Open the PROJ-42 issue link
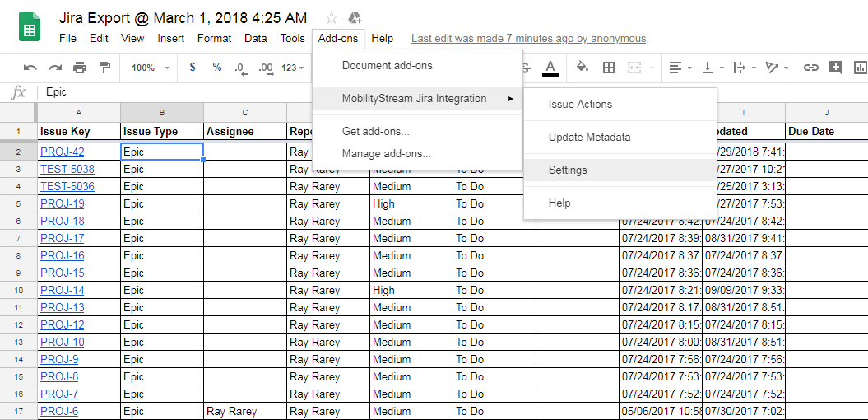Viewport: 868px width, 420px height. point(63,152)
